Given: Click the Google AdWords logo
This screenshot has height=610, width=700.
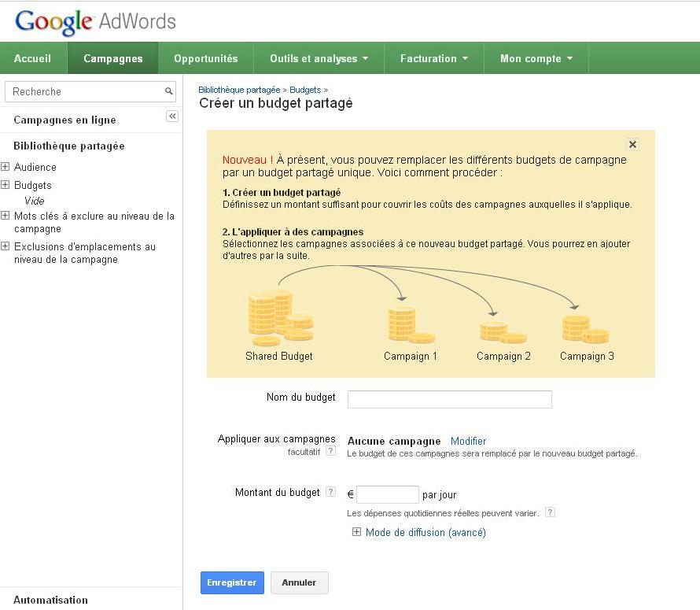Looking at the screenshot, I should (95, 21).
